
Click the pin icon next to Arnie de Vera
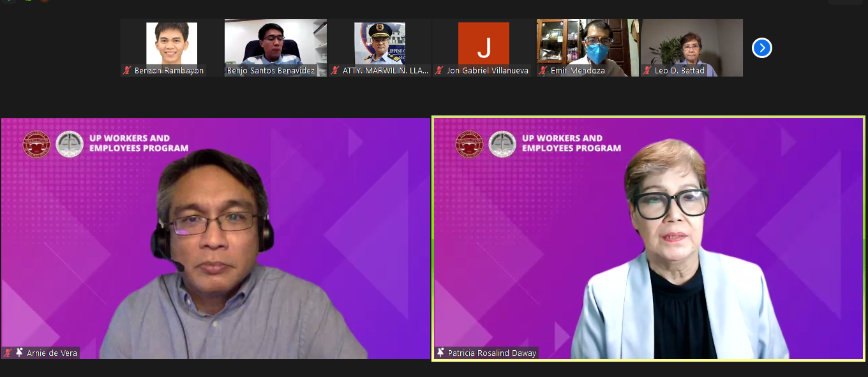[19, 353]
